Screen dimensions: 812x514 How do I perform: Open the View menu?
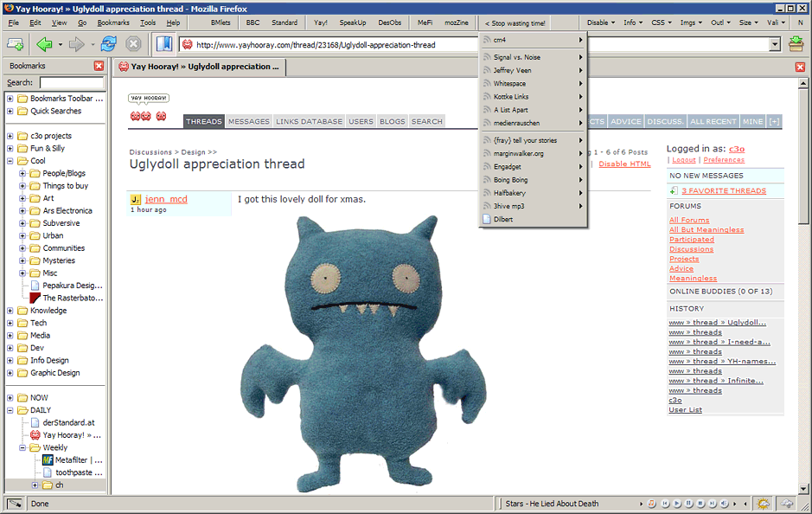tap(59, 22)
